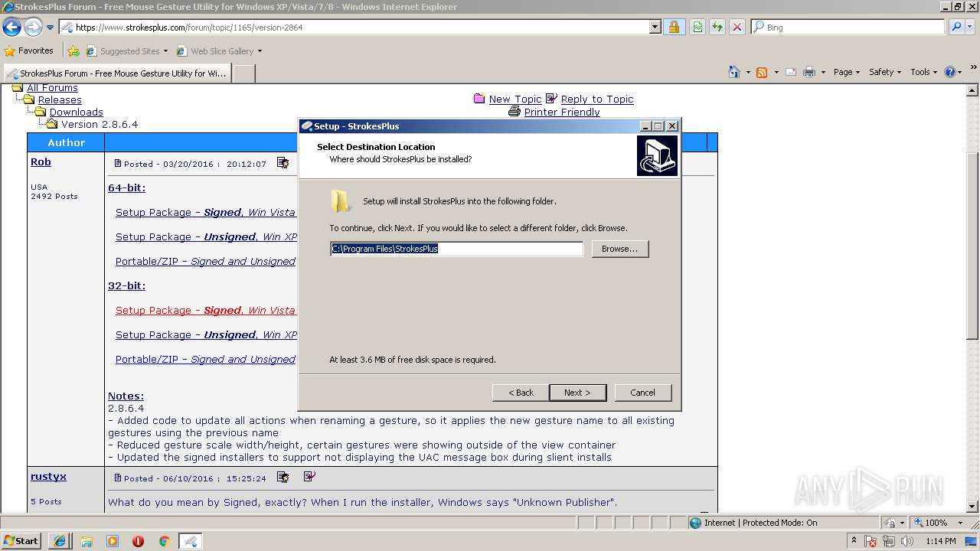Click the RSS feeds icon
The height and width of the screenshot is (551, 980).
tap(762, 72)
